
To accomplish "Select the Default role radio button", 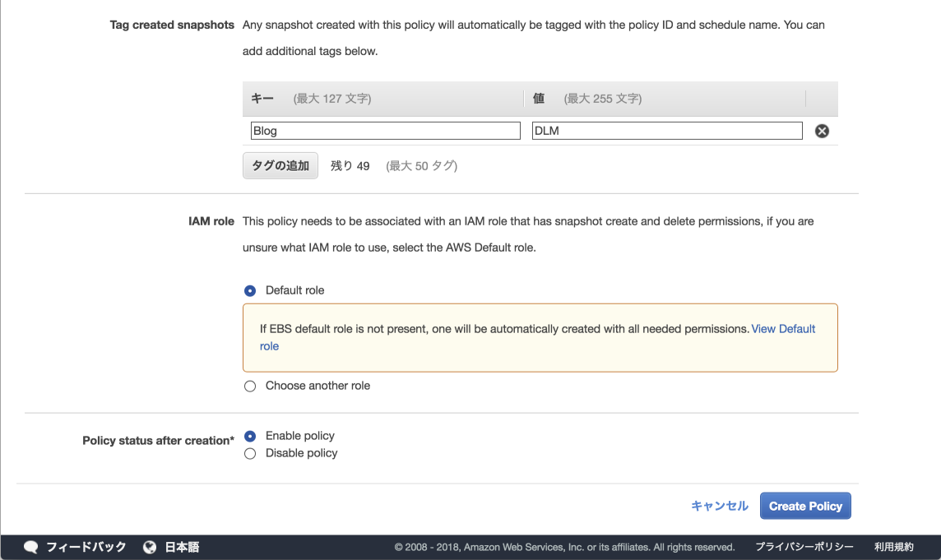I will 249,290.
